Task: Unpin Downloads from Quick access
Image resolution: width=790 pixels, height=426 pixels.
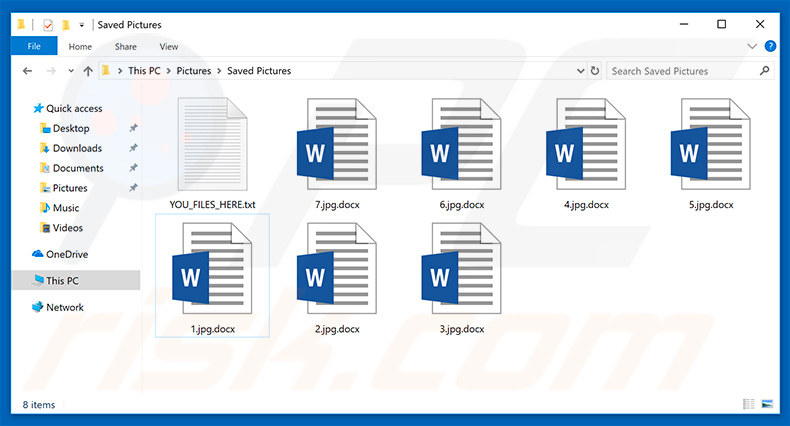Action: [x=133, y=148]
